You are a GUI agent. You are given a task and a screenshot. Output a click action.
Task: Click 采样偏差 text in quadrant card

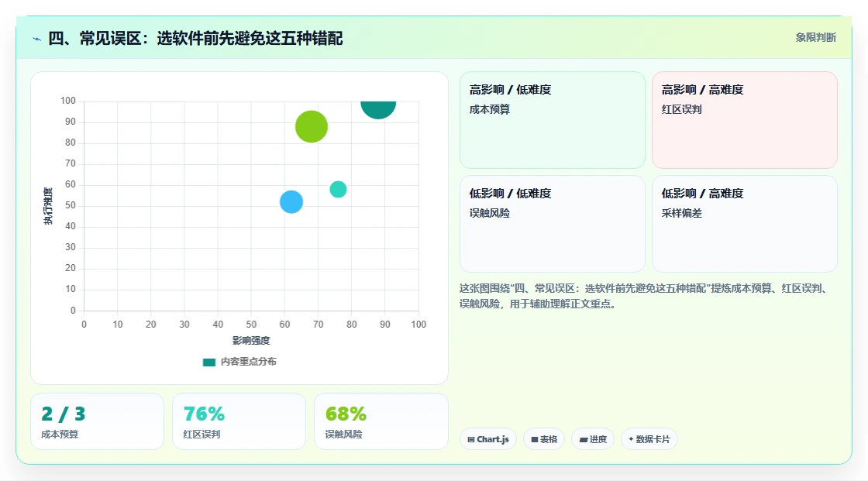pyautogui.click(x=681, y=213)
